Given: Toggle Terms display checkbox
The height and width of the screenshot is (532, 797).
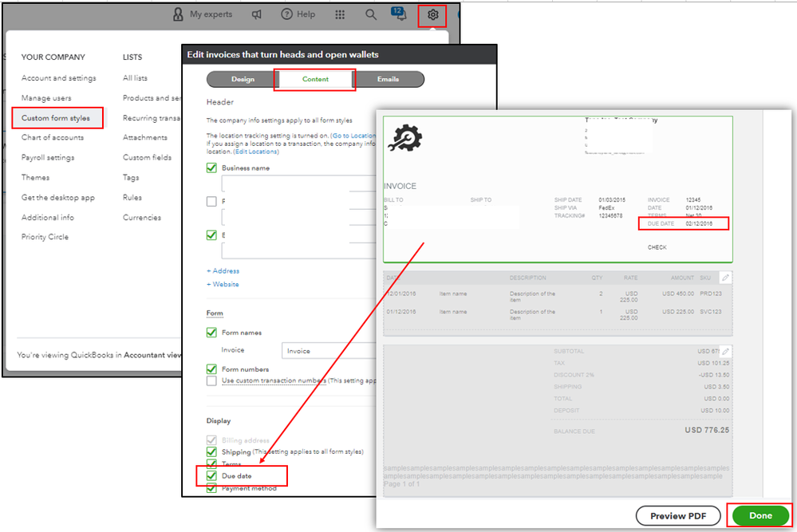Looking at the screenshot, I should (x=212, y=463).
